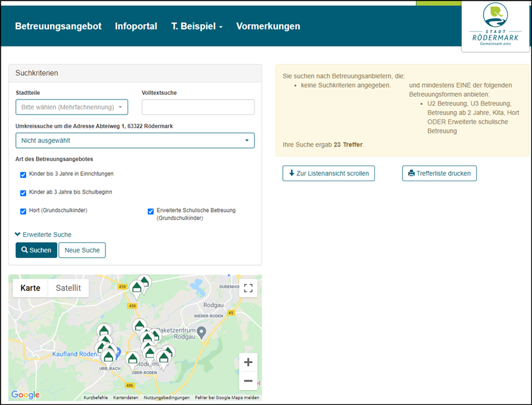Image resolution: width=532 pixels, height=405 pixels.
Task: Open the Umkreissuche radius dropdown
Action: pos(135,141)
